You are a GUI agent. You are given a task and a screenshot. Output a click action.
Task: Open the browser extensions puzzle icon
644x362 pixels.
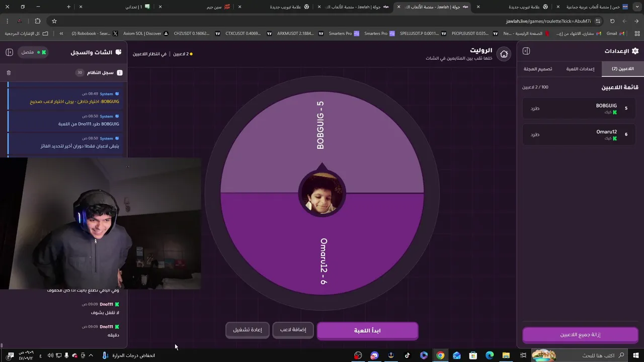tap(38, 21)
